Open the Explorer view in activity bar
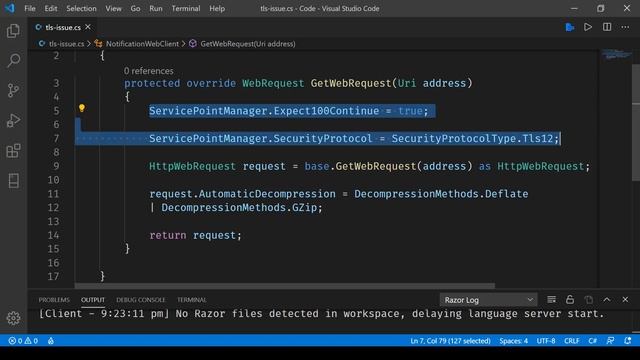The height and width of the screenshot is (360, 640). pyautogui.click(x=13, y=31)
